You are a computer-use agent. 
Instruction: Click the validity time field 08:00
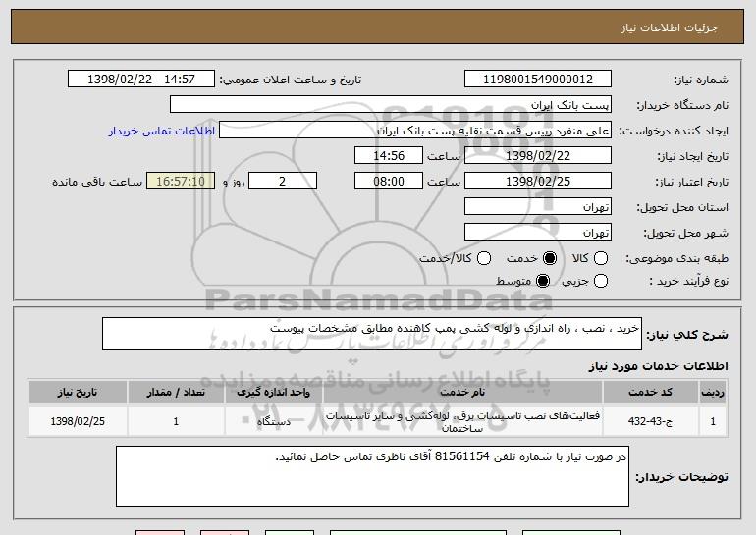[389, 182]
